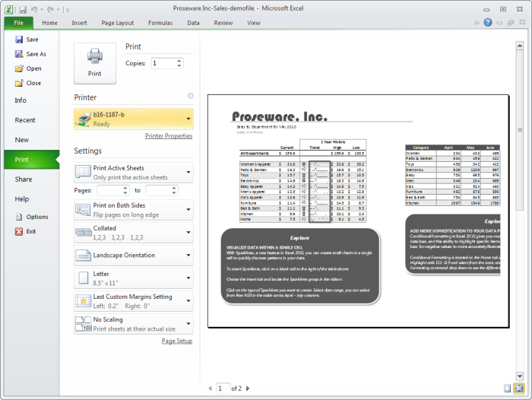This screenshot has width=532, height=400.
Task: Click the preview scrollbar down arrow
Action: tap(519, 376)
